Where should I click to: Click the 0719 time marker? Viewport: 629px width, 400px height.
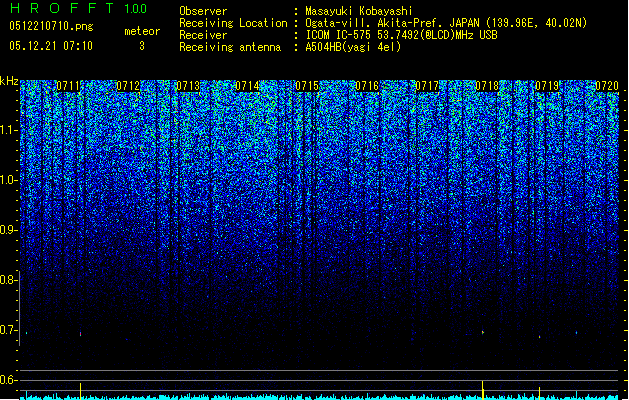(x=547, y=86)
